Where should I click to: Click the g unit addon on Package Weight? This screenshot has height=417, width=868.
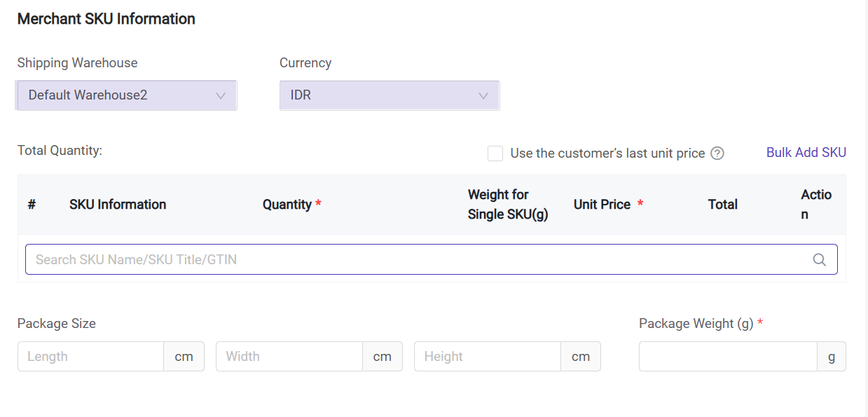(832, 356)
